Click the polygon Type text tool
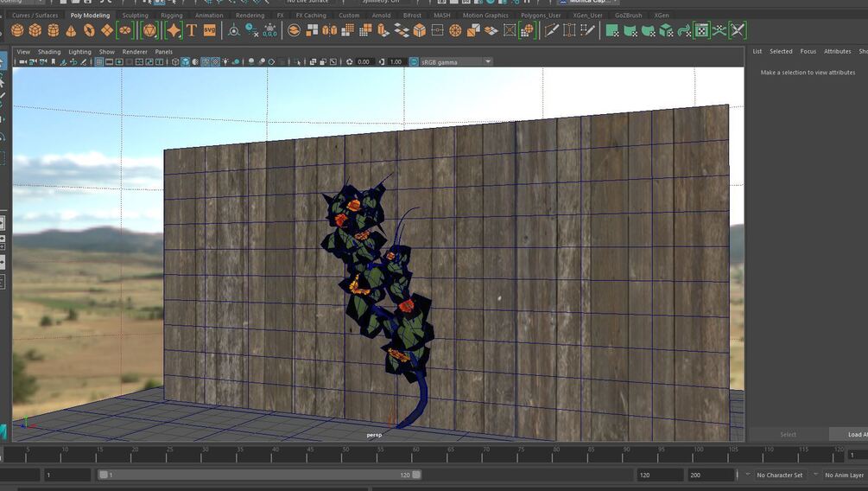Image resolution: width=868 pixels, height=491 pixels. (x=192, y=30)
